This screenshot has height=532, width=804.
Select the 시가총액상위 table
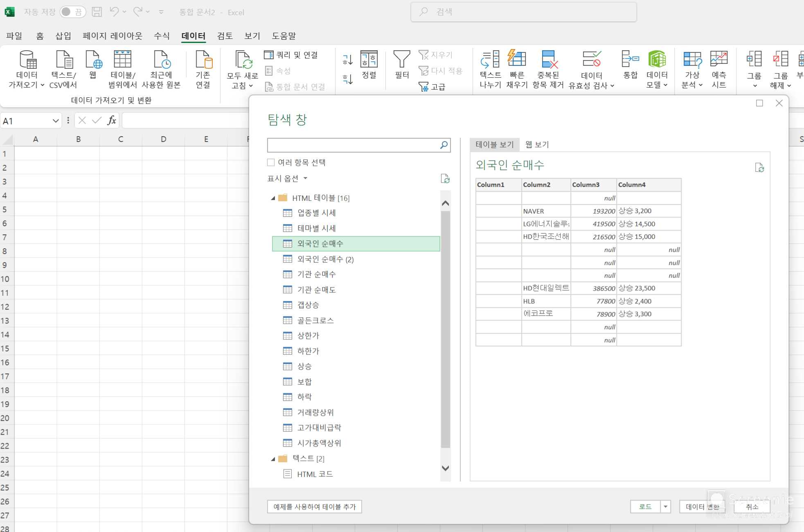356,443
